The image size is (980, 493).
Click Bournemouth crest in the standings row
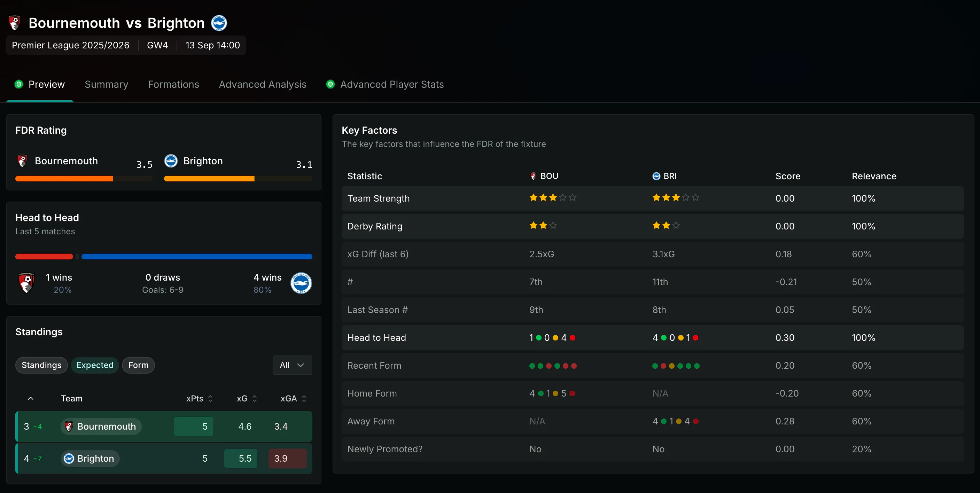[69, 427]
